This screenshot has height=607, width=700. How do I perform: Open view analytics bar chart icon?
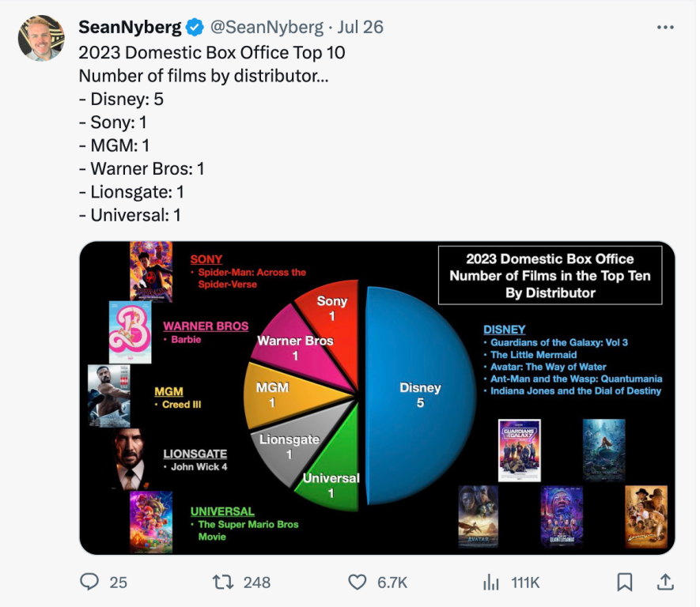[x=491, y=582]
